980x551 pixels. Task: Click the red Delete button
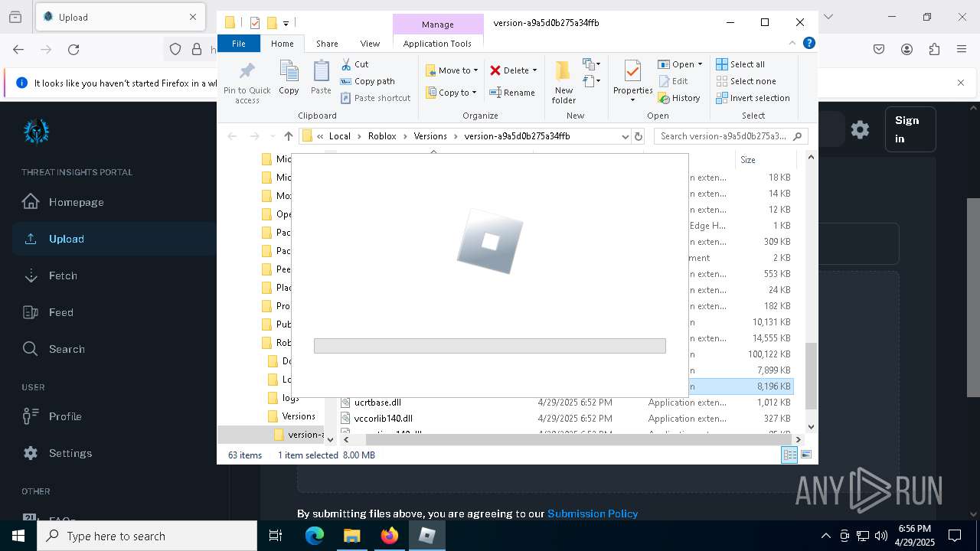pos(513,70)
